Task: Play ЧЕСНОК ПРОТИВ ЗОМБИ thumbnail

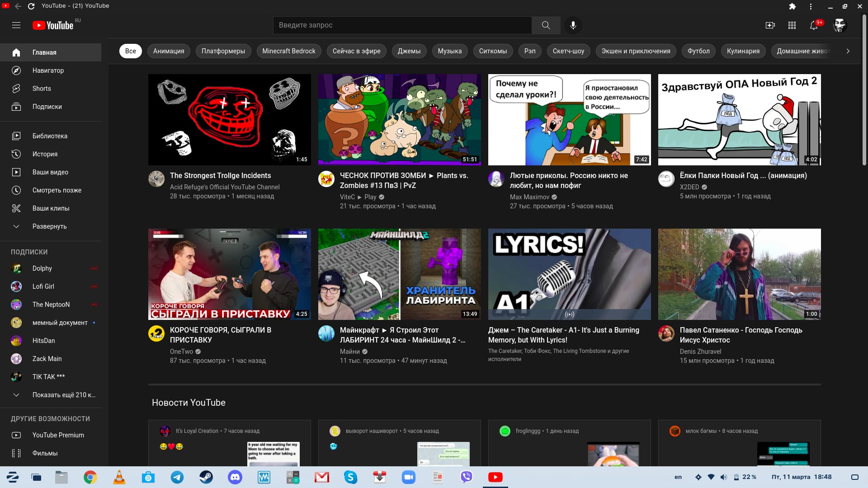Action: click(x=400, y=120)
